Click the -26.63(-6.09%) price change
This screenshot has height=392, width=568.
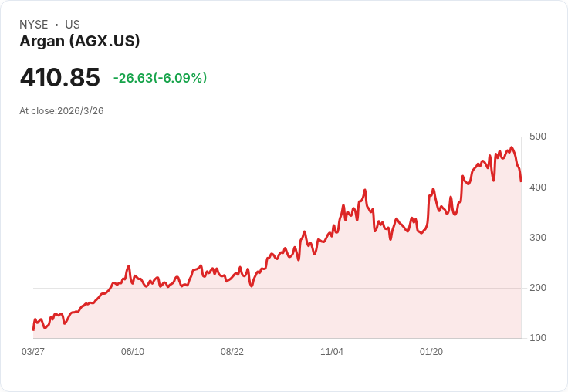(x=160, y=78)
